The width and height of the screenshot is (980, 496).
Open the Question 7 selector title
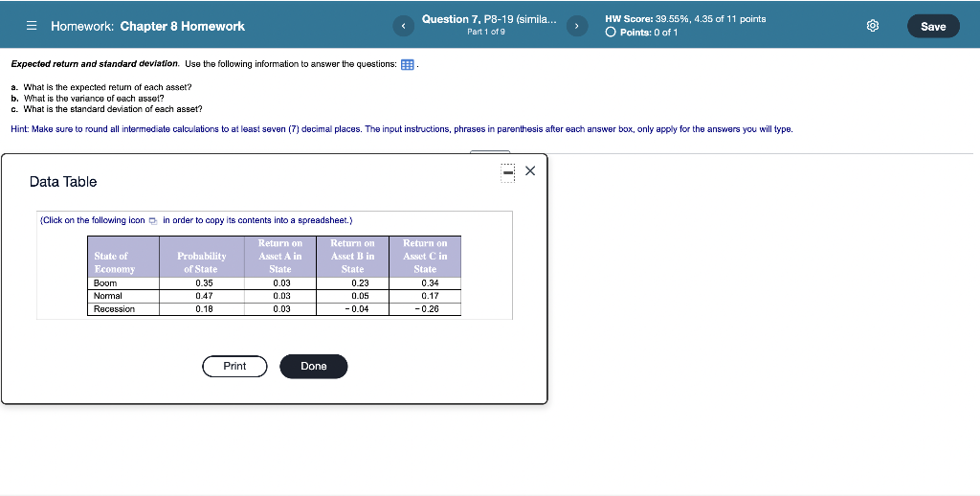(x=489, y=19)
